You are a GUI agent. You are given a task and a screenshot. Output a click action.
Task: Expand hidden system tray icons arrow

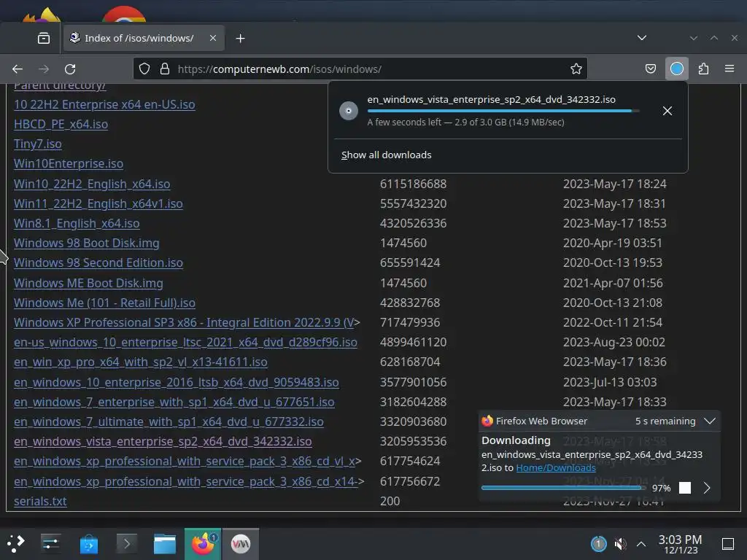click(641, 543)
